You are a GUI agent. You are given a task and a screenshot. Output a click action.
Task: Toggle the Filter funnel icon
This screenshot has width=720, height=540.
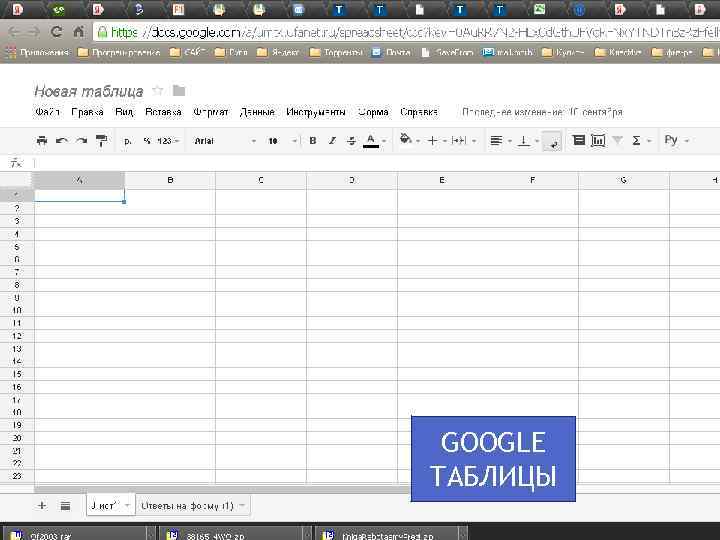coord(618,140)
